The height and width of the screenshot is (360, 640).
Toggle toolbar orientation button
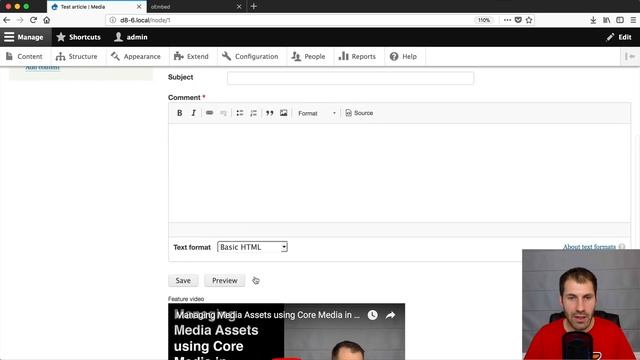(x=630, y=56)
